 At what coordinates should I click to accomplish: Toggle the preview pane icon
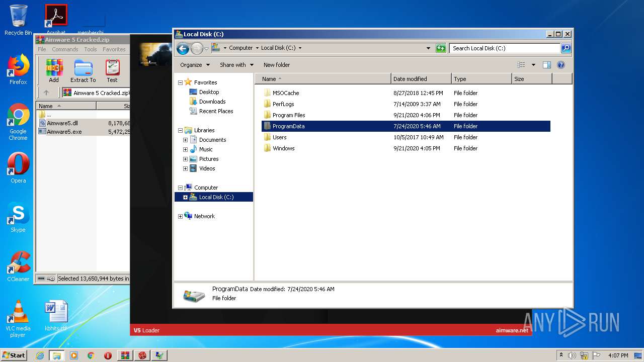point(547,65)
